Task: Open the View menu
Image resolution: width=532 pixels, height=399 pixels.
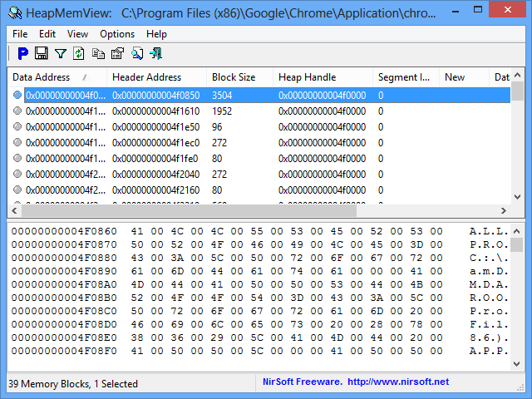Action: pyautogui.click(x=77, y=34)
